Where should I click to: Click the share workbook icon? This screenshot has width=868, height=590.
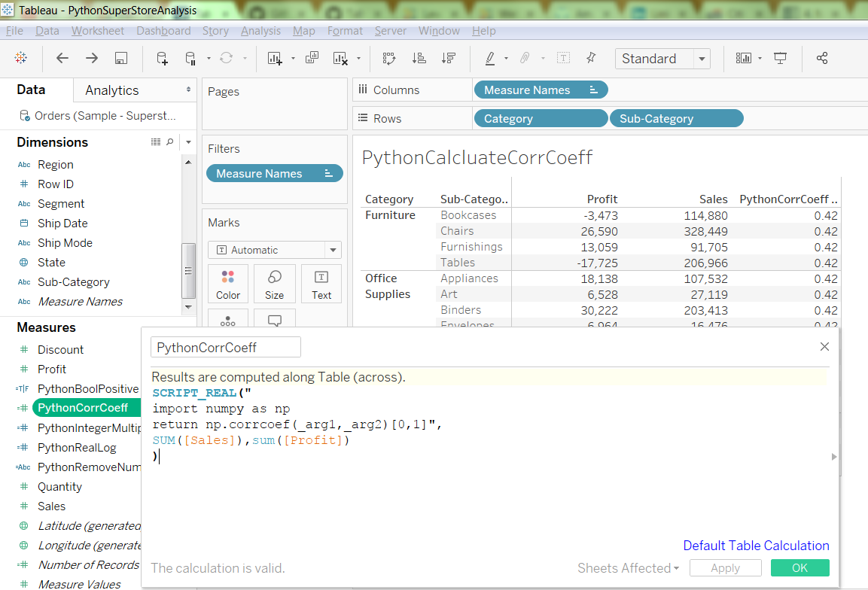[822, 59]
